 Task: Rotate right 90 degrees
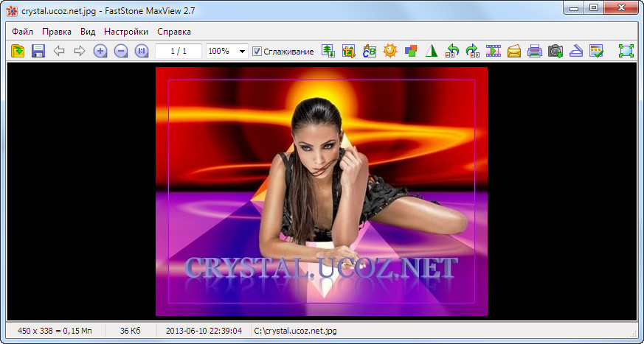click(x=473, y=51)
